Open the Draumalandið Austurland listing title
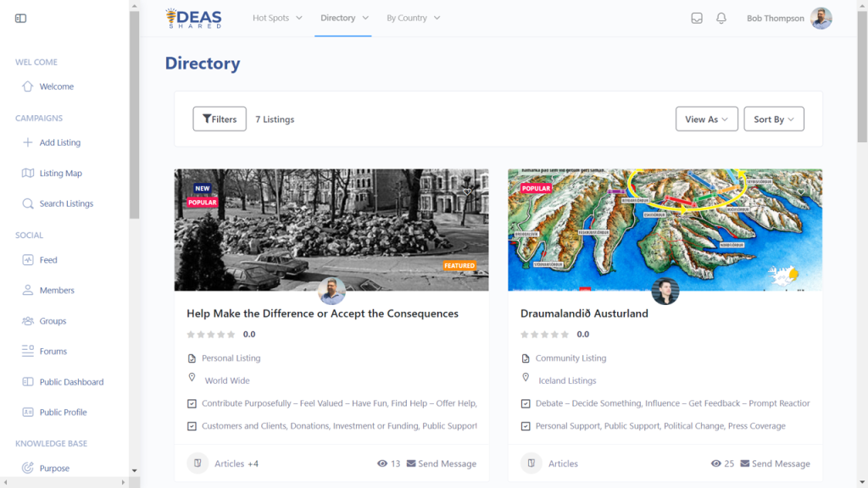 [x=584, y=313]
